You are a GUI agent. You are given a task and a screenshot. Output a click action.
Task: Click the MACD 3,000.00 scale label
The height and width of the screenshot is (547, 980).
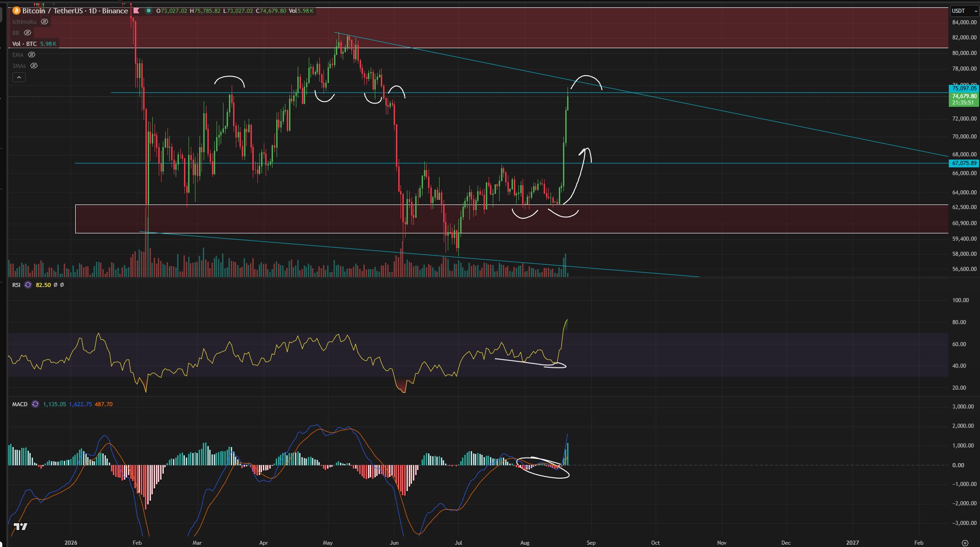tap(963, 407)
